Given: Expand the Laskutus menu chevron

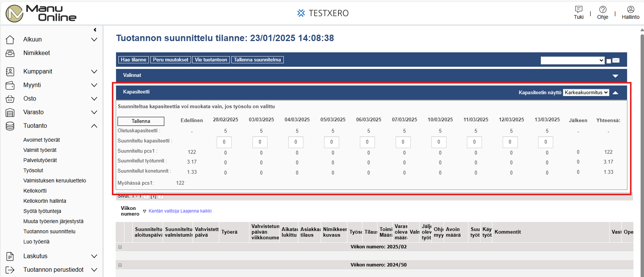Looking at the screenshot, I should 94,256.
